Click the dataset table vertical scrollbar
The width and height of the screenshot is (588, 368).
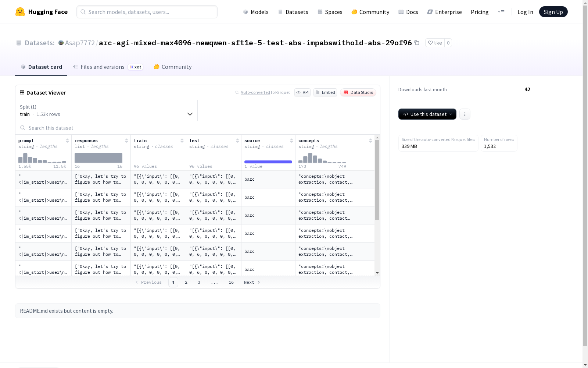377,180
